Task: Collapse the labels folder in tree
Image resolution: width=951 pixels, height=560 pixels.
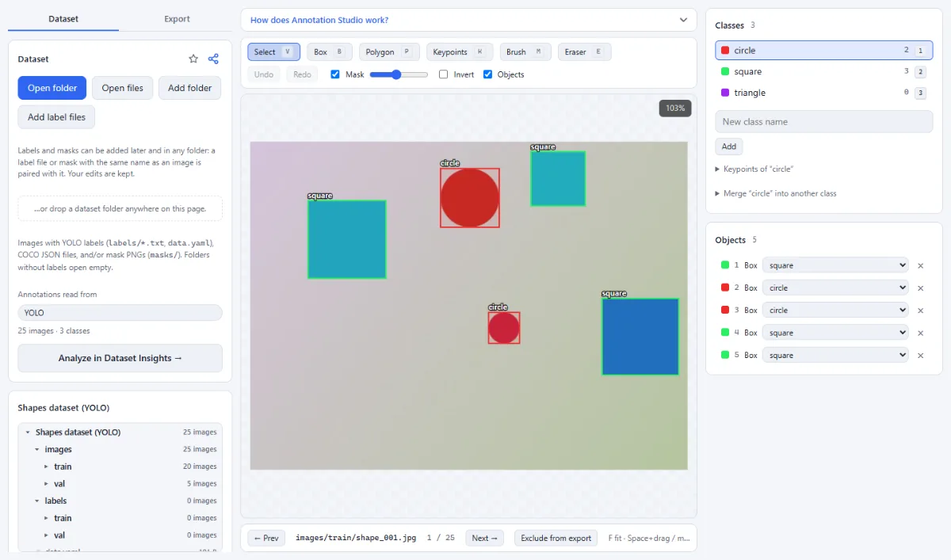Action: coord(37,501)
